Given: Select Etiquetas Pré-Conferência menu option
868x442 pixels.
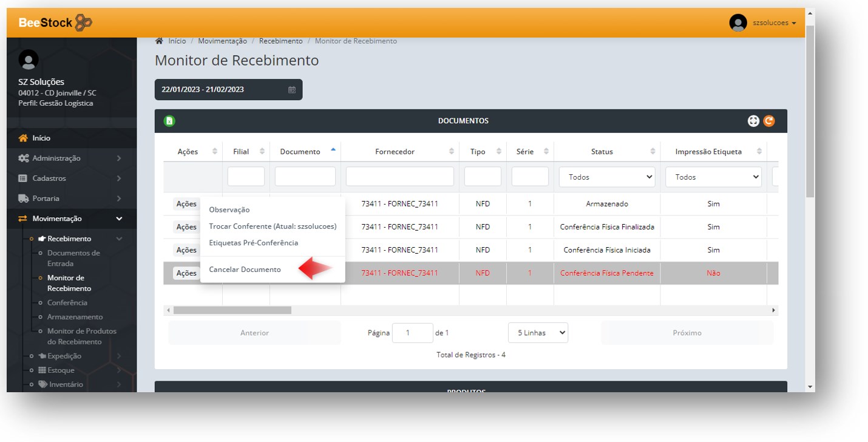Looking at the screenshot, I should [x=253, y=243].
